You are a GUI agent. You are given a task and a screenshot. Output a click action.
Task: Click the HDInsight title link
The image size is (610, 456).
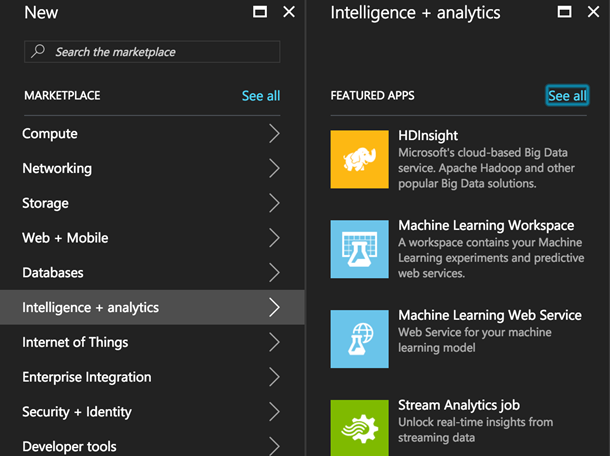[x=428, y=135]
